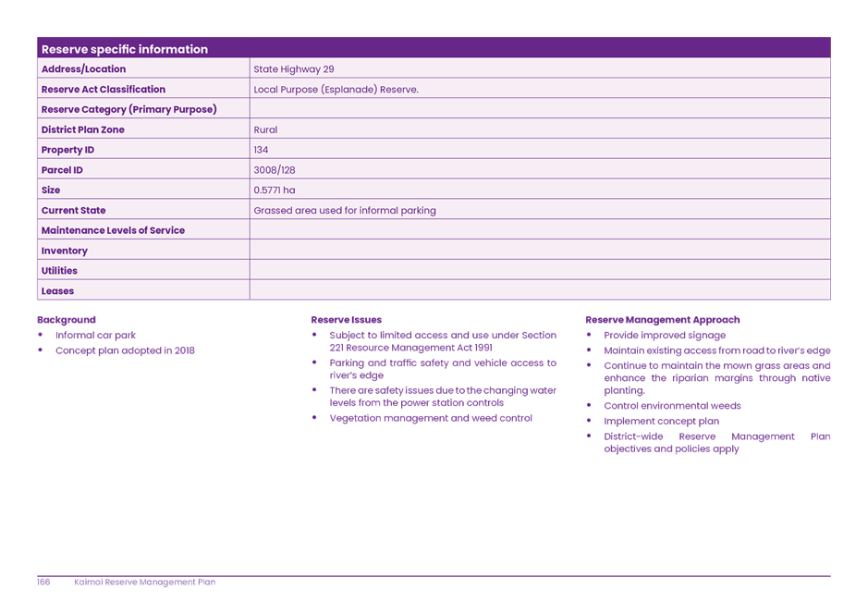
Task: Select the 'Maintenance Levels of Service' label
Action: click(113, 230)
